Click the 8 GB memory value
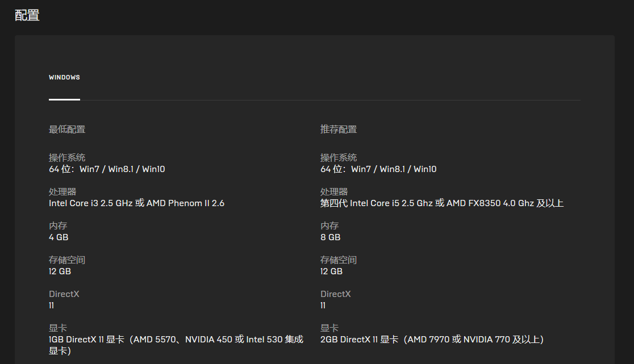 330,237
